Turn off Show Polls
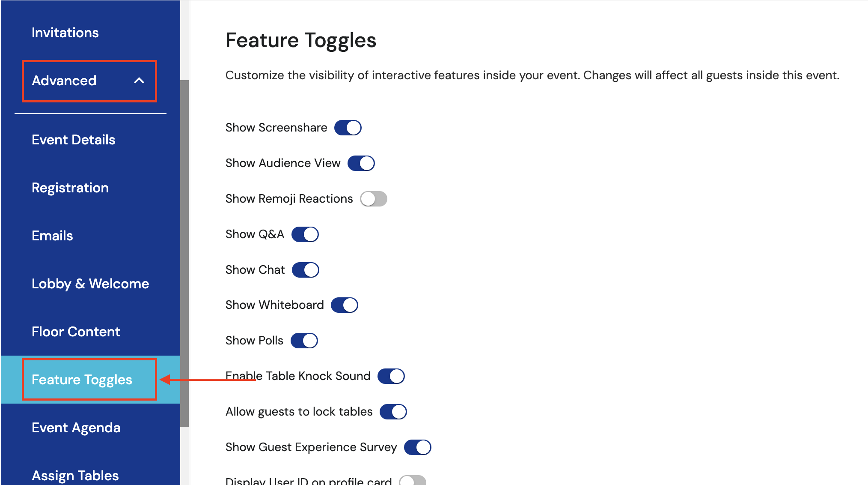 [304, 341]
